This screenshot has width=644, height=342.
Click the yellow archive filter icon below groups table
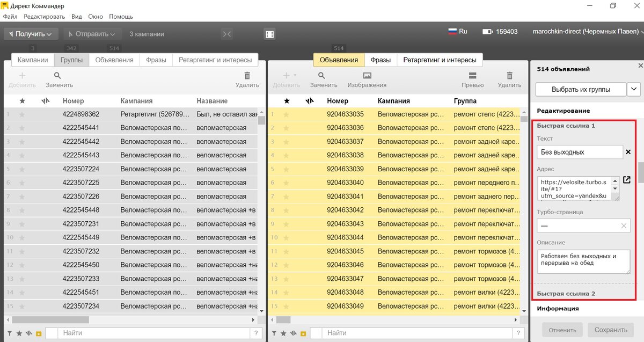pyautogui.click(x=39, y=333)
